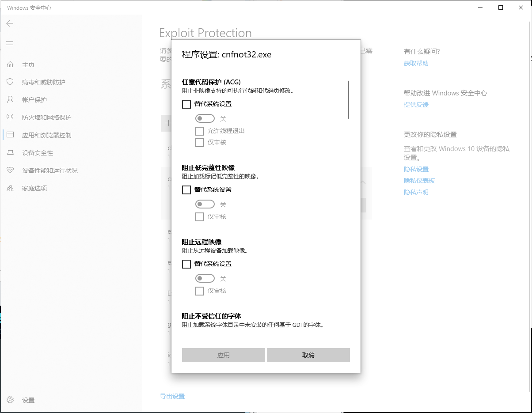Open 病毒和威胁防护 in the sidebar
The height and width of the screenshot is (413, 532).
[44, 82]
